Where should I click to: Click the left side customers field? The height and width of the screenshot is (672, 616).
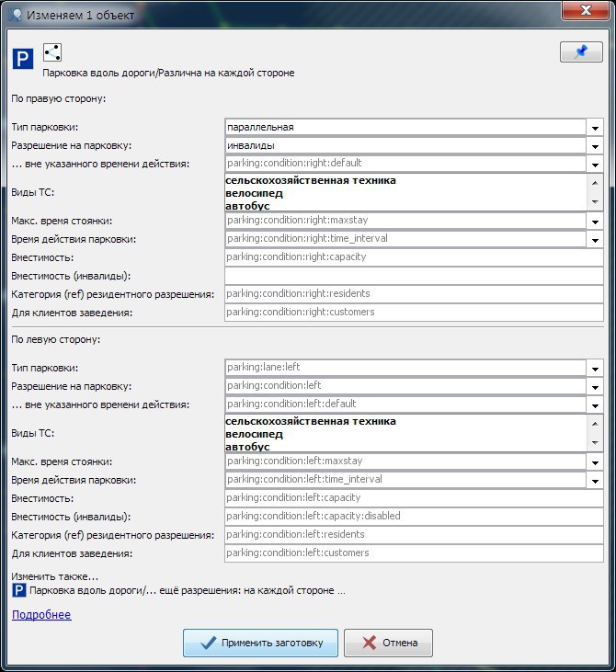(414, 553)
